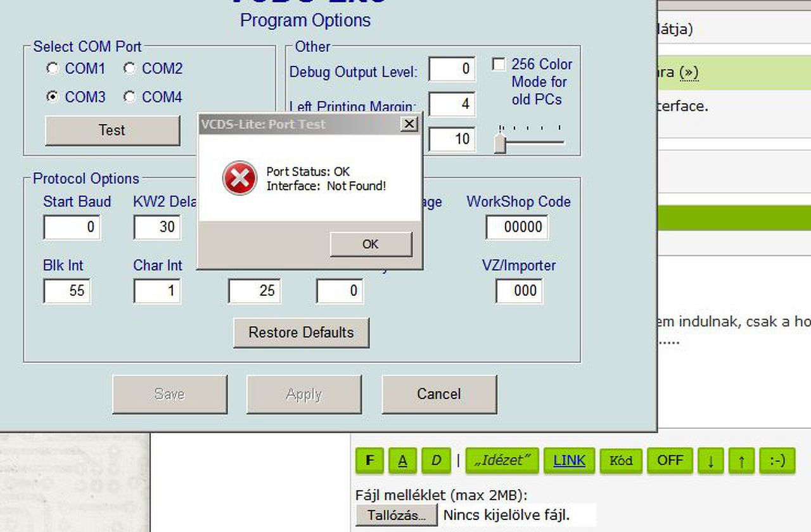
Task: Select the COM2 port radio button
Action: click(x=130, y=68)
